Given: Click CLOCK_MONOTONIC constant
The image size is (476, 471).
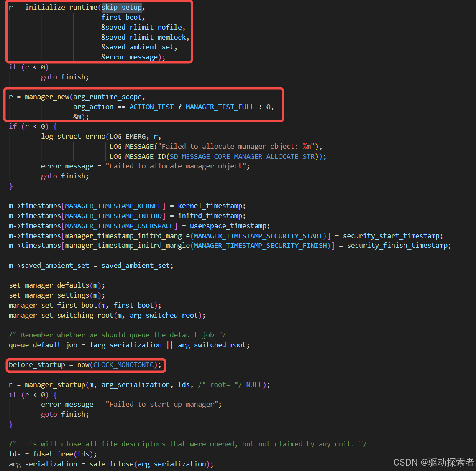Looking at the screenshot, I should tap(123, 365).
